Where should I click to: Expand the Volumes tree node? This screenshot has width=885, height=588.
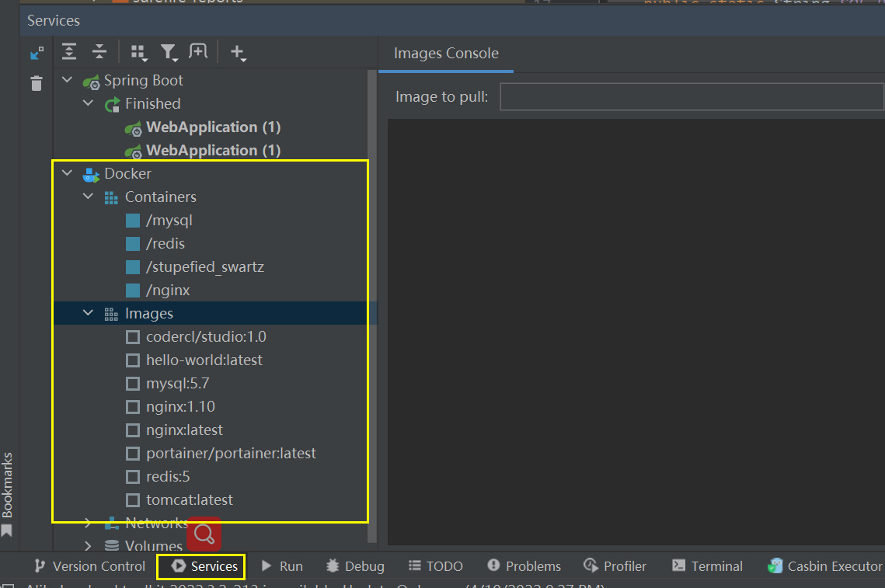(x=88, y=546)
